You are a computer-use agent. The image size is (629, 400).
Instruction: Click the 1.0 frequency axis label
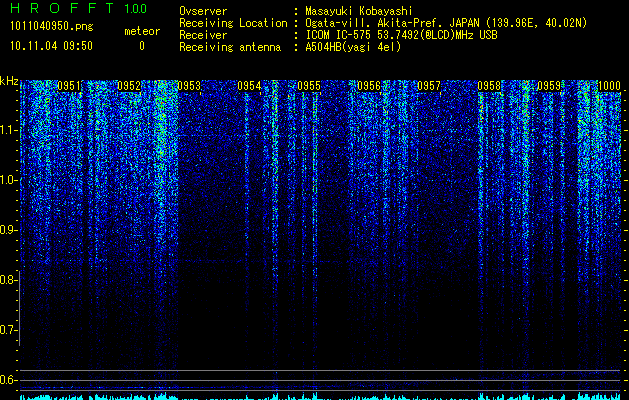[8, 180]
